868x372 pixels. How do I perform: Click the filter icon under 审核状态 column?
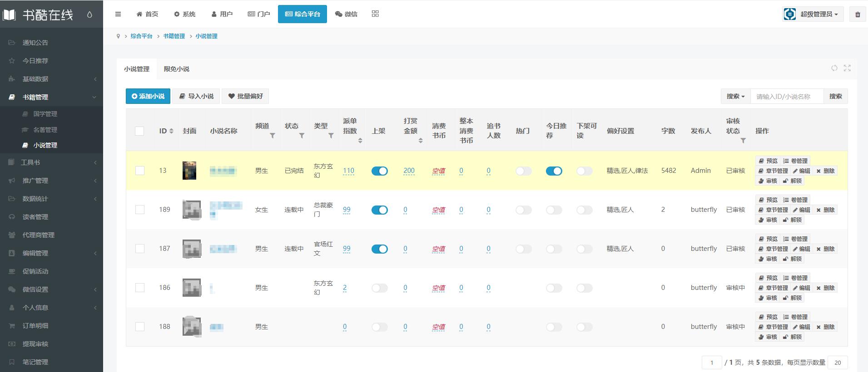point(743,141)
